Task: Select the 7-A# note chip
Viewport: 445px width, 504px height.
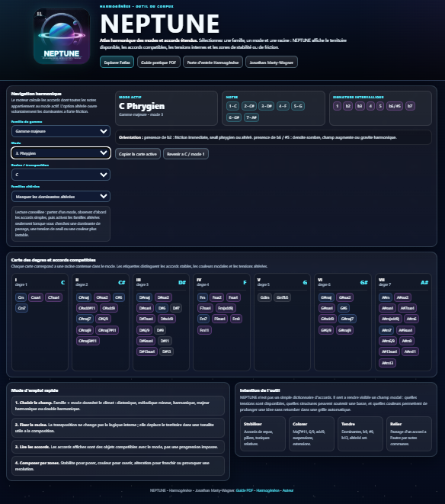Action: tap(251, 117)
